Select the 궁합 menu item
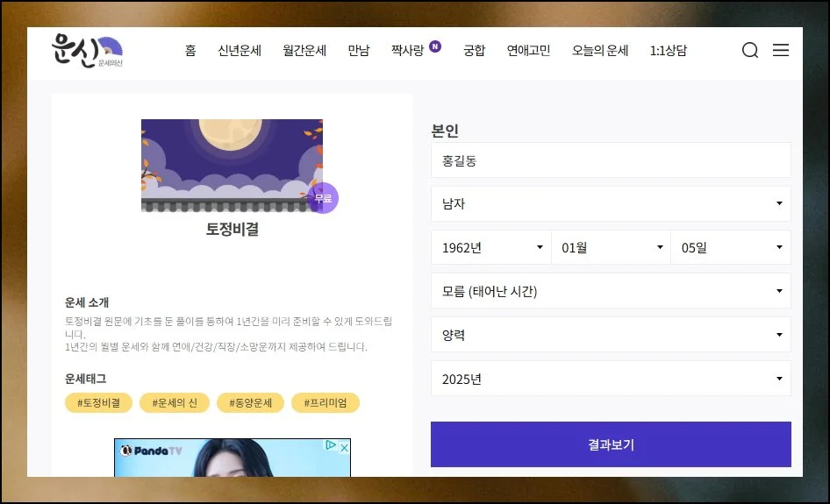The width and height of the screenshot is (830, 504). (474, 51)
